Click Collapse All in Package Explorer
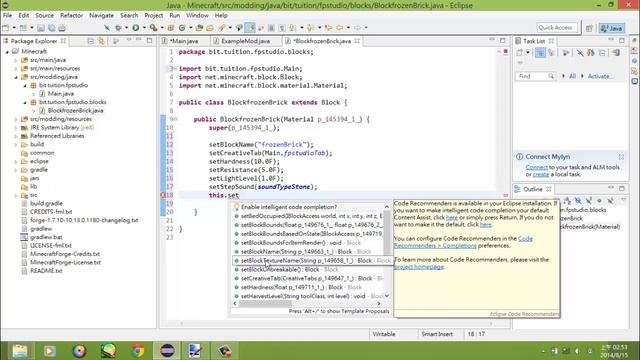Viewport: 640px width, 360px height. coord(91,41)
